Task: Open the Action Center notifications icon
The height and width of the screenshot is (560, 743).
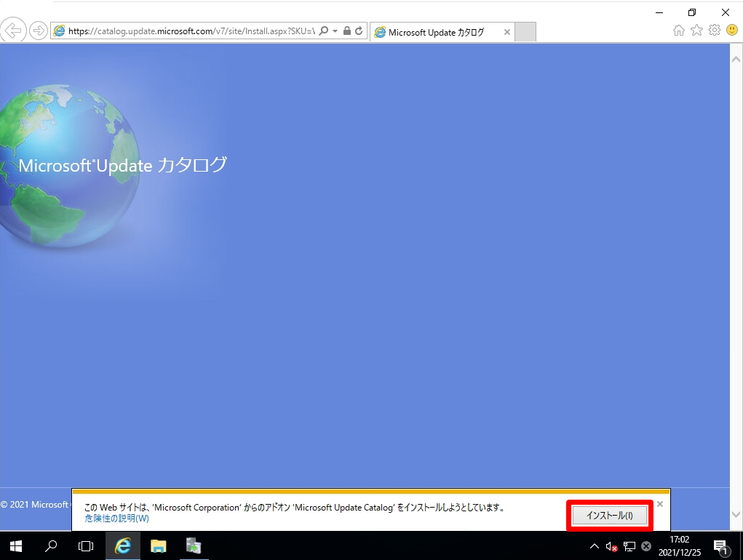Action: 720,547
